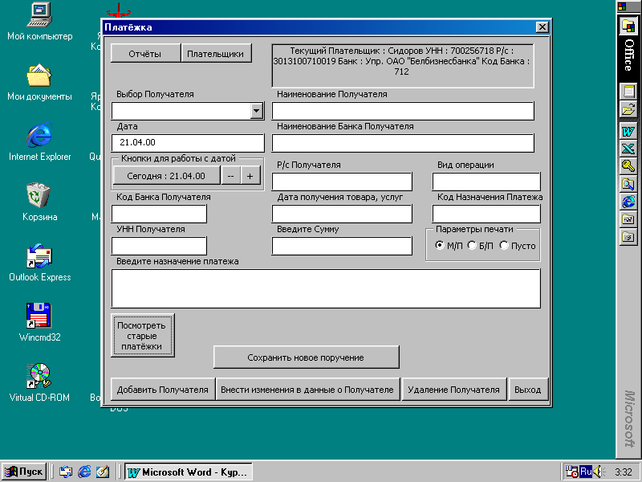Increase date with the + button

pos(250,176)
